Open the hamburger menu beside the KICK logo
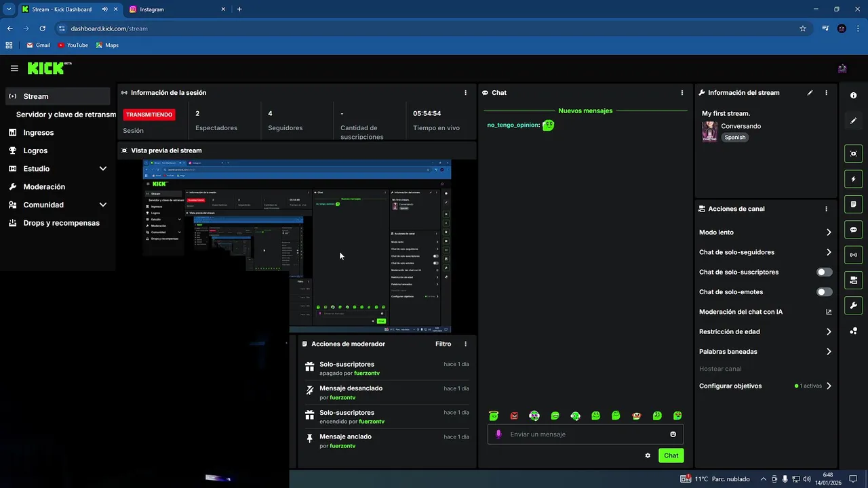The width and height of the screenshot is (868, 488). [x=14, y=68]
